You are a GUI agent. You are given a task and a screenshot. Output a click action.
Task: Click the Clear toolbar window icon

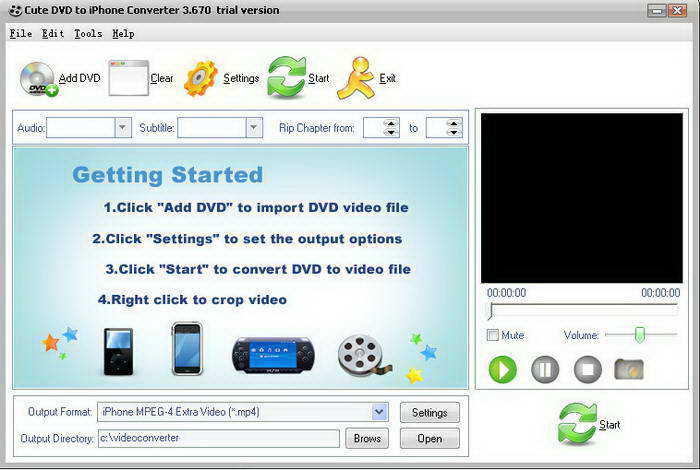coord(129,78)
